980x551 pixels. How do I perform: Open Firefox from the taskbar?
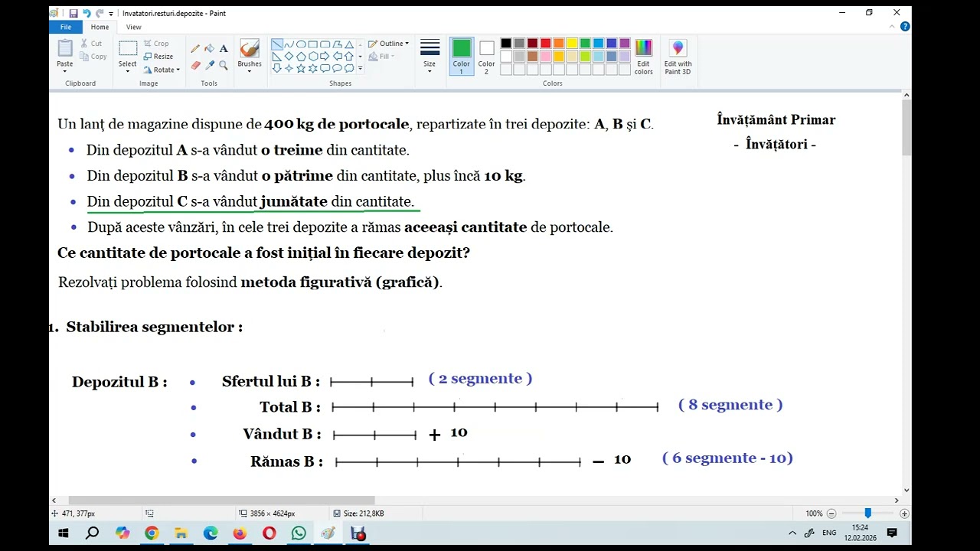click(x=240, y=533)
